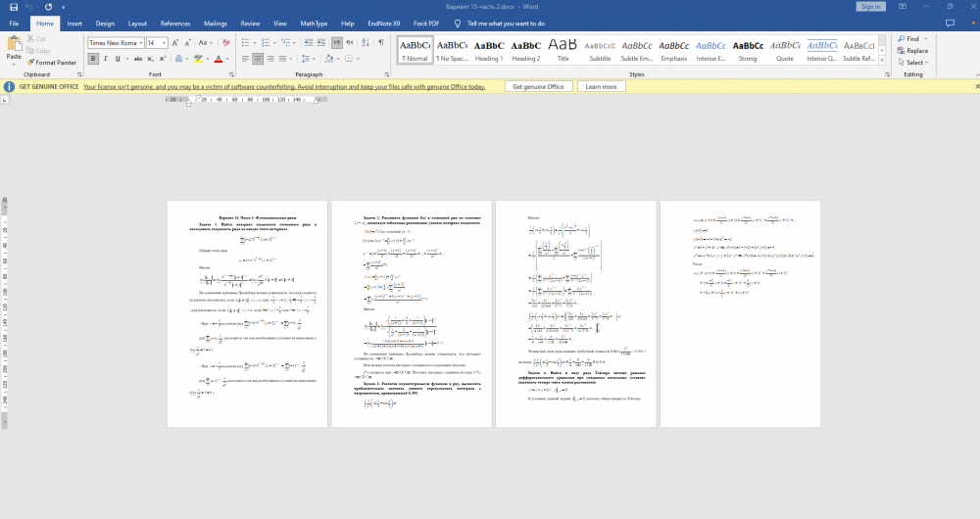Viewport: 980px width, 519px height.
Task: Click the Learn more button
Action: point(601,87)
